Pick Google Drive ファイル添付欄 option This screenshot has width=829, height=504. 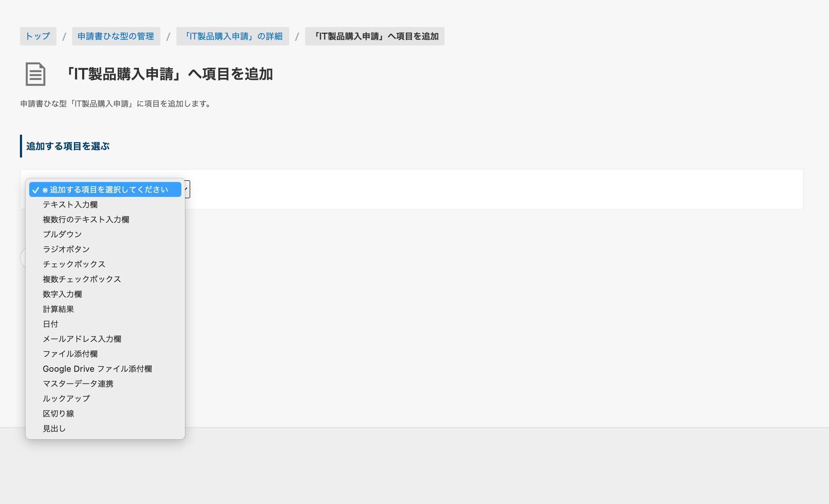pyautogui.click(x=105, y=369)
